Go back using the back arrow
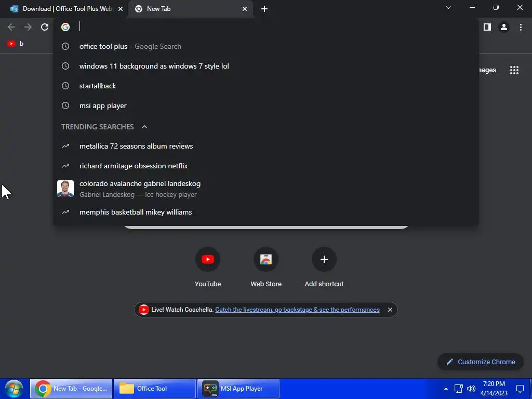532x399 pixels. 11,27
